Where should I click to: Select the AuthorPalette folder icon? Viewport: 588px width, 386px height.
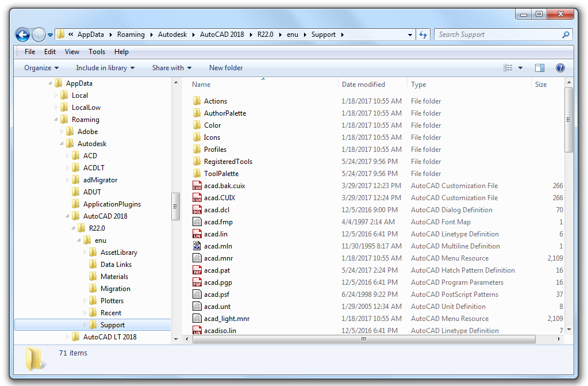(197, 113)
